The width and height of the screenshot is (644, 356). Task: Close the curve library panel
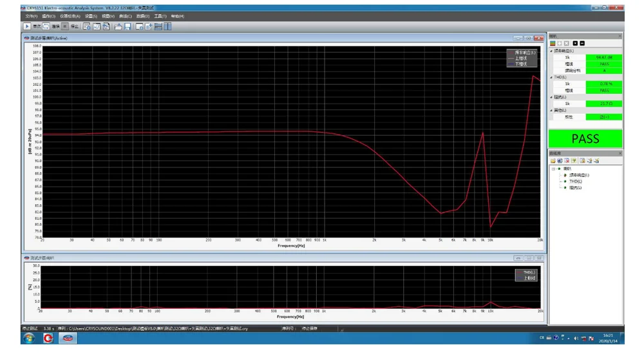620,154
